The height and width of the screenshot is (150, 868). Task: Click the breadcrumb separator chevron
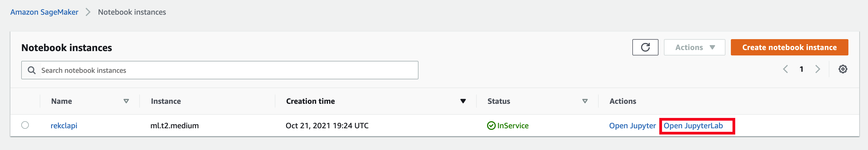click(88, 12)
